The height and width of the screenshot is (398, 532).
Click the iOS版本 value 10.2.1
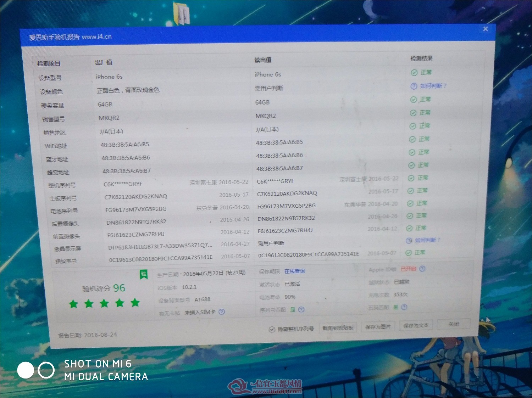189,287
